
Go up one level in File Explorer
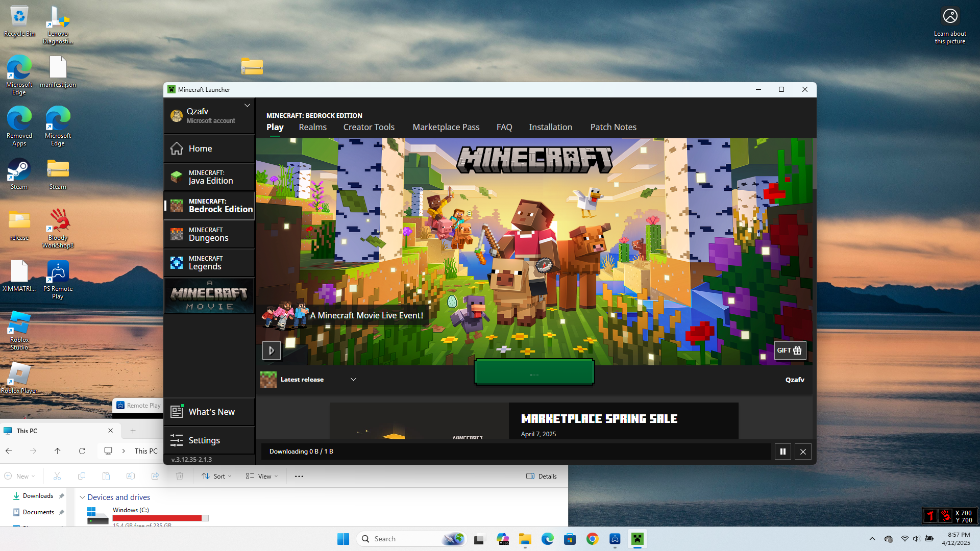58,451
